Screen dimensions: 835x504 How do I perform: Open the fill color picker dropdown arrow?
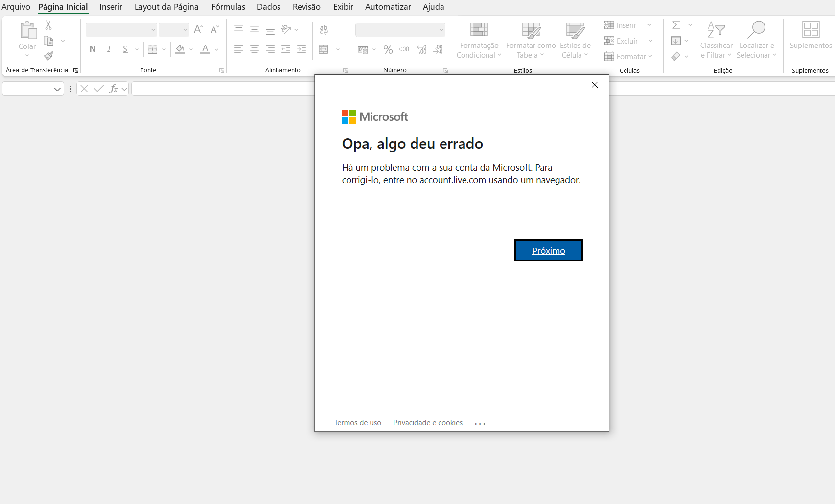[x=191, y=49]
